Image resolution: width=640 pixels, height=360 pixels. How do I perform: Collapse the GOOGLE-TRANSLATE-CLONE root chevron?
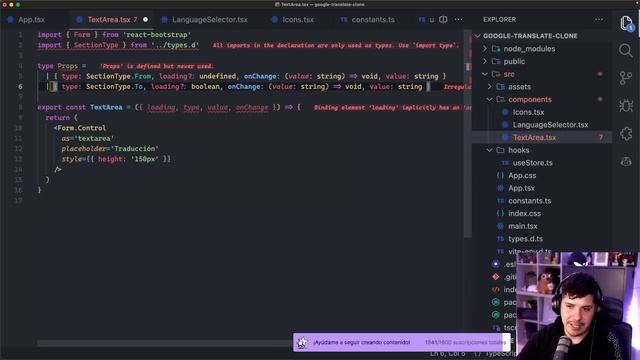pos(477,36)
